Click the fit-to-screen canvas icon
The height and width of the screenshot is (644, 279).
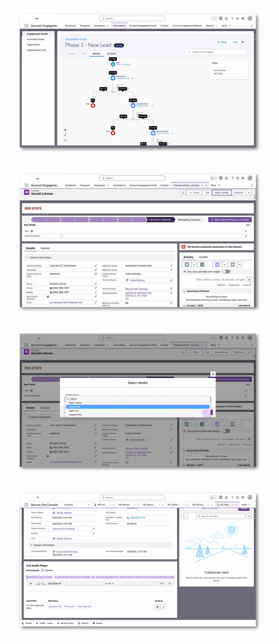[65, 135]
